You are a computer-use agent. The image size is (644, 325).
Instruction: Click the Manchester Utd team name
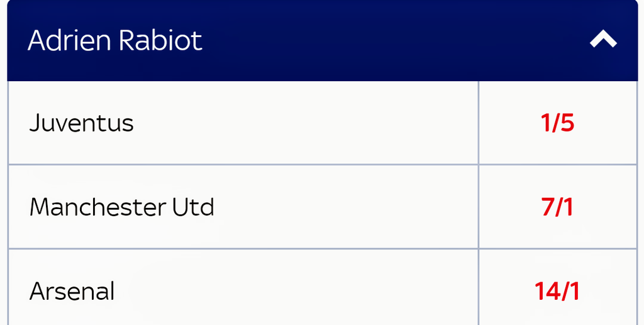(x=122, y=207)
